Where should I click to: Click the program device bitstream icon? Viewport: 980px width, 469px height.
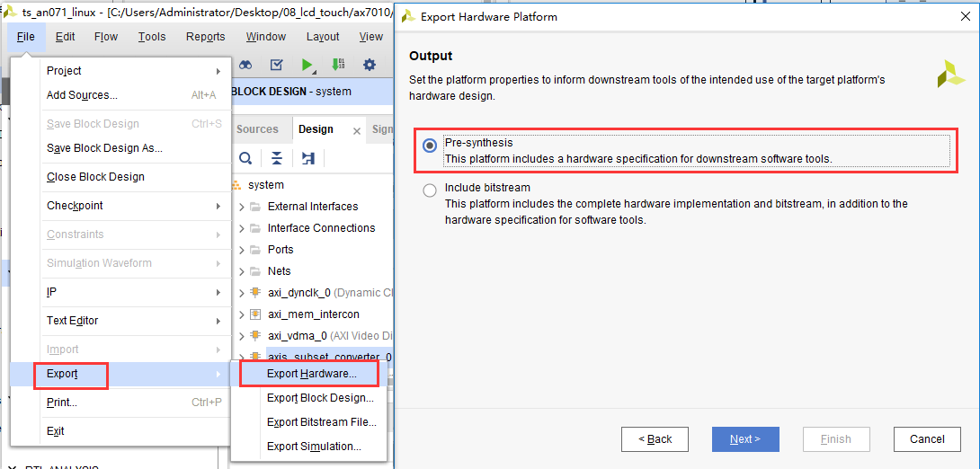(338, 65)
